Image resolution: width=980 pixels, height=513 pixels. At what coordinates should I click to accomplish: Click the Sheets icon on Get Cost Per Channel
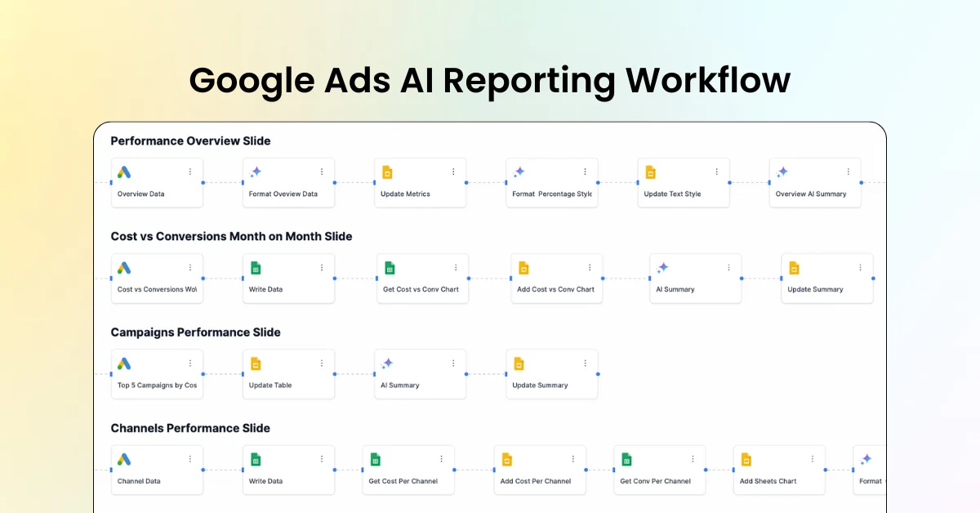(x=376, y=460)
